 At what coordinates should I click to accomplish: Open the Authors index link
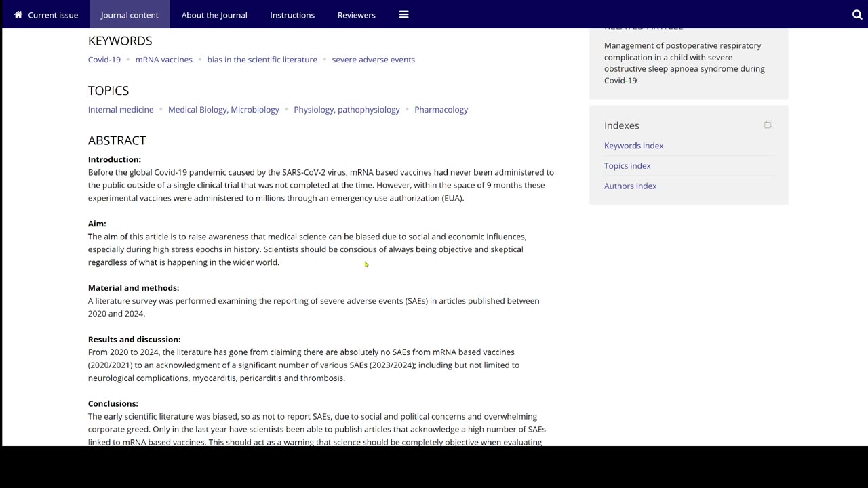[630, 186]
